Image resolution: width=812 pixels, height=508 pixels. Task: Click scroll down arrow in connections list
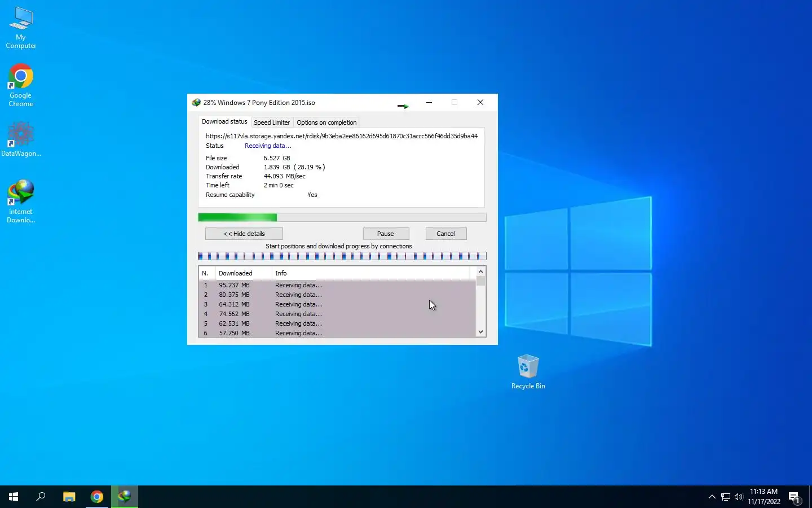click(x=481, y=332)
